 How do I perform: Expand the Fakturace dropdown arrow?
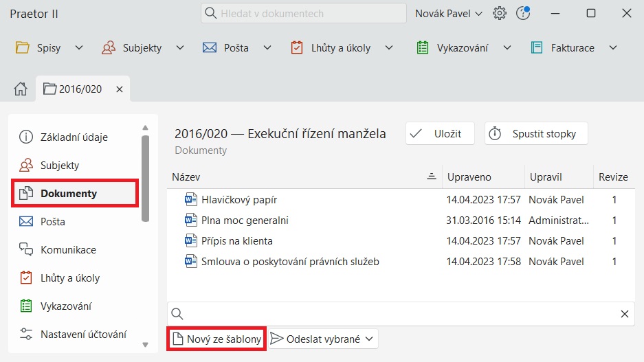pos(613,48)
